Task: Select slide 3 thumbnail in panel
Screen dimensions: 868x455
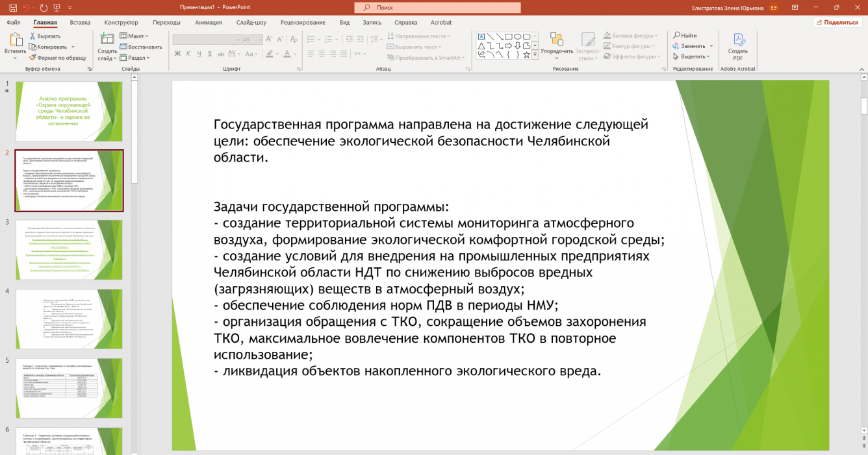Action: (69, 250)
